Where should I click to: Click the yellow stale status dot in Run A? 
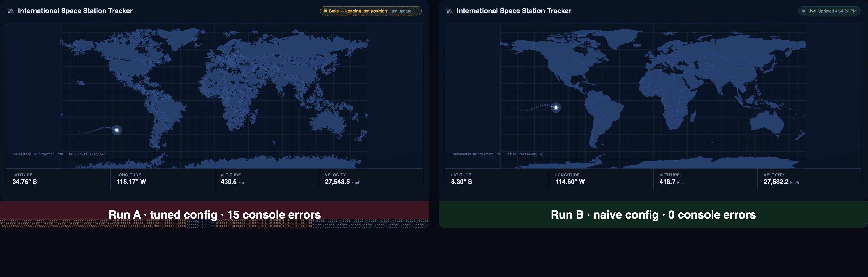[325, 11]
